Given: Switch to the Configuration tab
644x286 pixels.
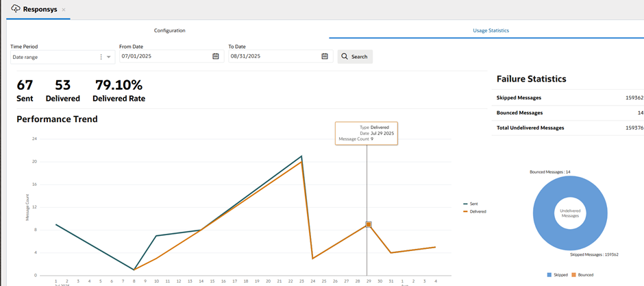Looking at the screenshot, I should pos(170,30).
